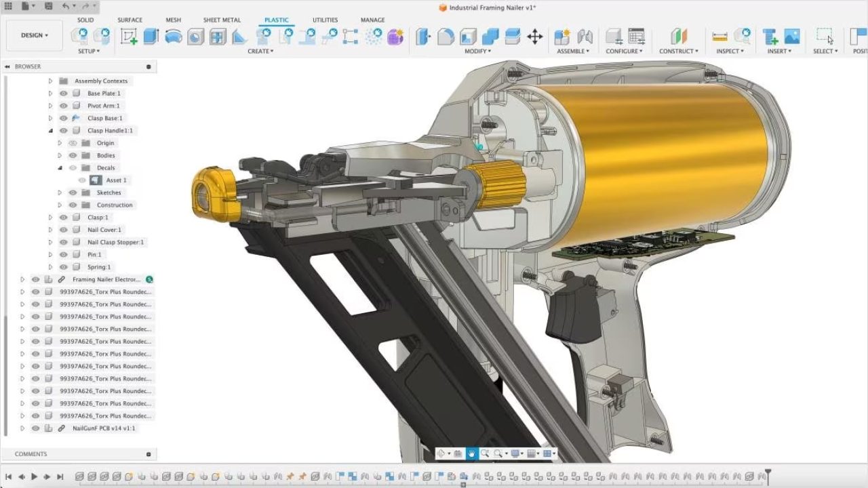Collapse the Clasp Handle1:1 component

coord(50,130)
